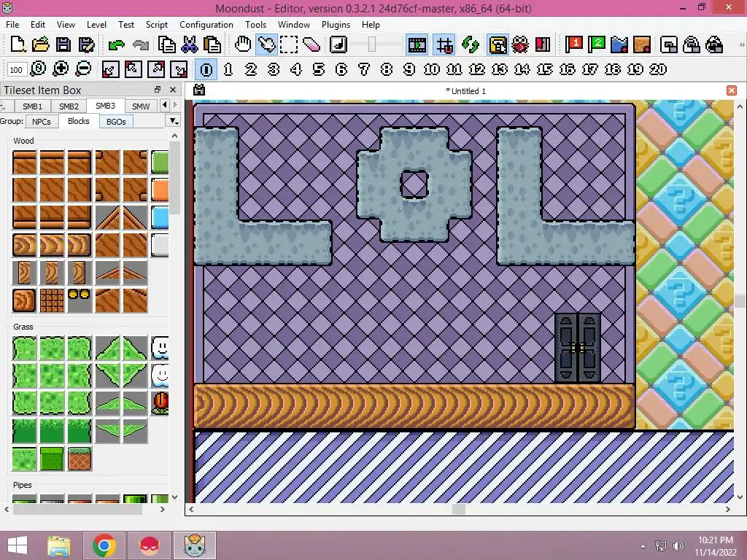The image size is (747, 560).
Task: Switch group to NPCs tab
Action: tap(42, 122)
